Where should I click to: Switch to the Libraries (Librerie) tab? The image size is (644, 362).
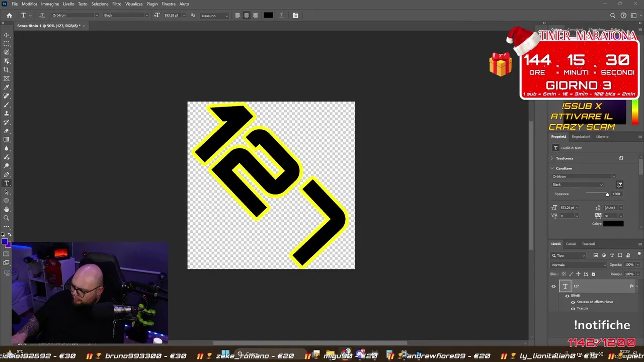(x=602, y=137)
